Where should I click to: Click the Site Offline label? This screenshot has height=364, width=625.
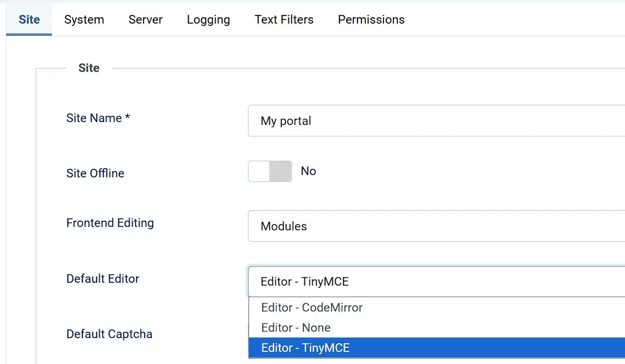click(x=95, y=173)
